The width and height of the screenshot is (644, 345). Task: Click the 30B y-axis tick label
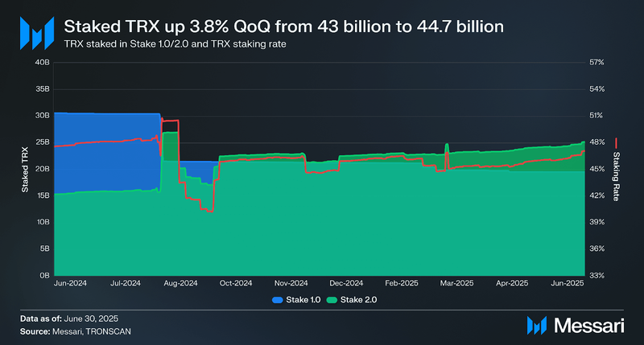point(43,116)
